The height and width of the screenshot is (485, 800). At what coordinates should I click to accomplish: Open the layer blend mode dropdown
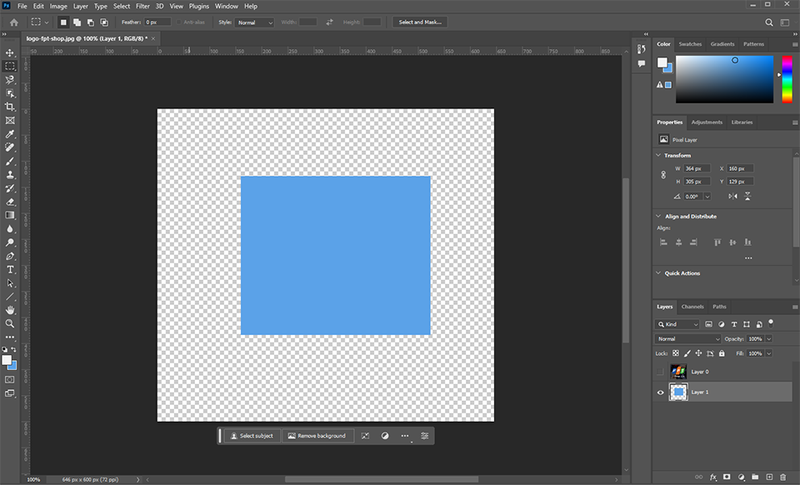point(687,339)
